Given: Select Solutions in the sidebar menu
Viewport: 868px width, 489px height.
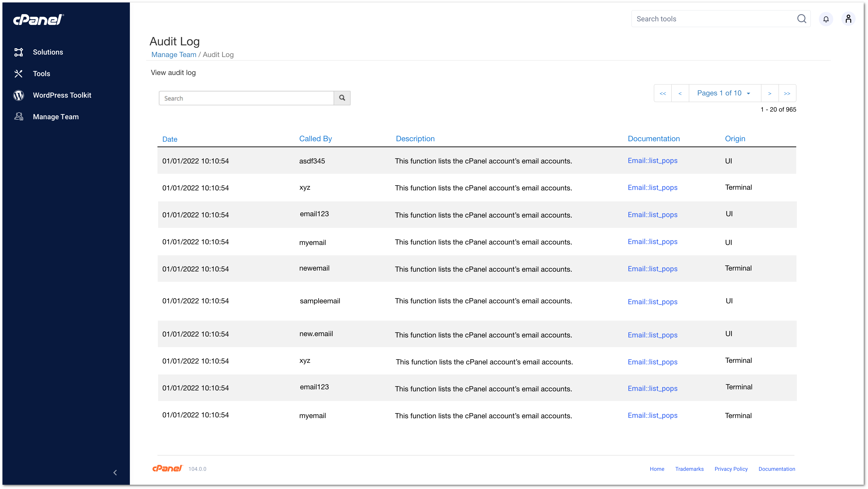Looking at the screenshot, I should coord(48,52).
